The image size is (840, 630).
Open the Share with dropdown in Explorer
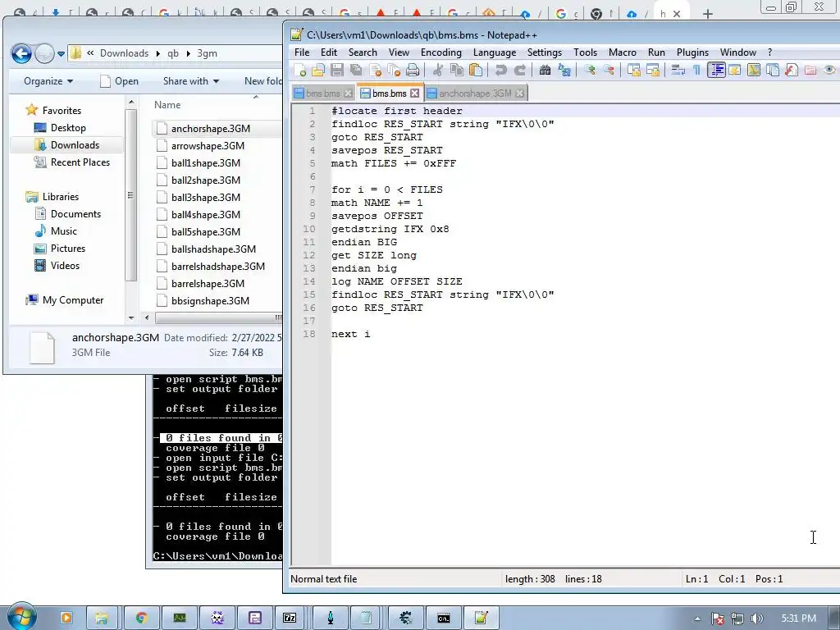190,81
